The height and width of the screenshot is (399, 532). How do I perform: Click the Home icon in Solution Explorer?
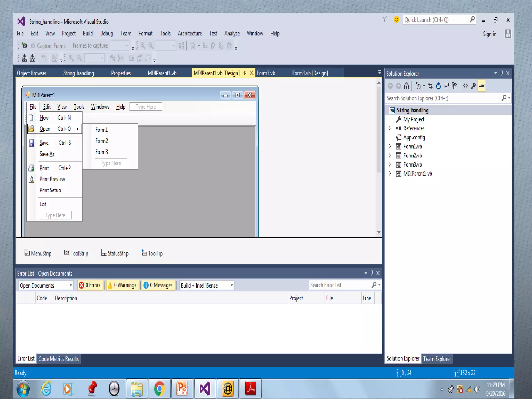click(x=407, y=86)
